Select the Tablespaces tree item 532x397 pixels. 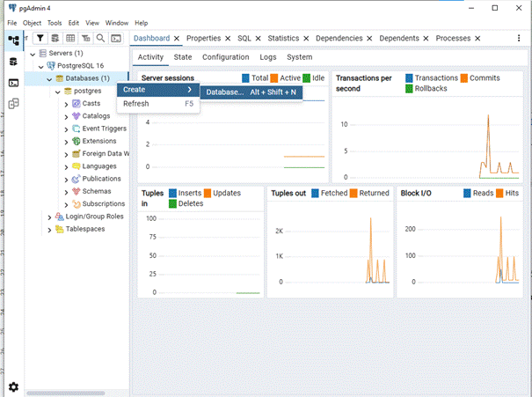(x=84, y=229)
